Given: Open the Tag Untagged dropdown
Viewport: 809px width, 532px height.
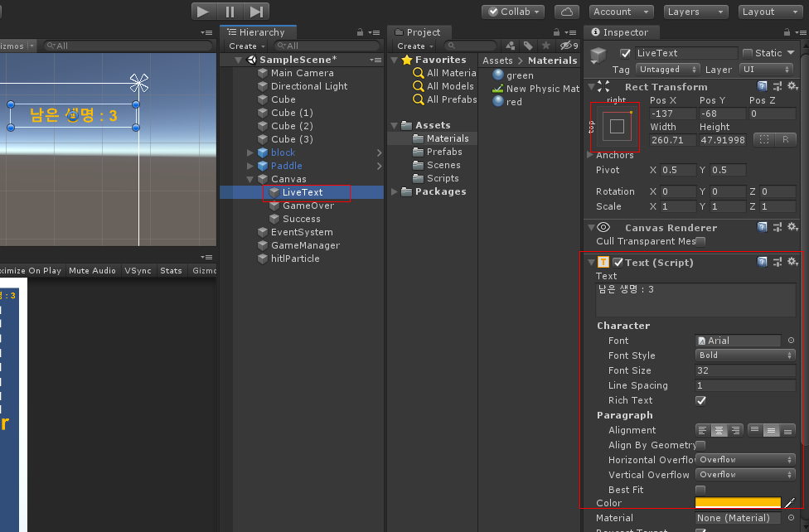Looking at the screenshot, I should pyautogui.click(x=666, y=69).
